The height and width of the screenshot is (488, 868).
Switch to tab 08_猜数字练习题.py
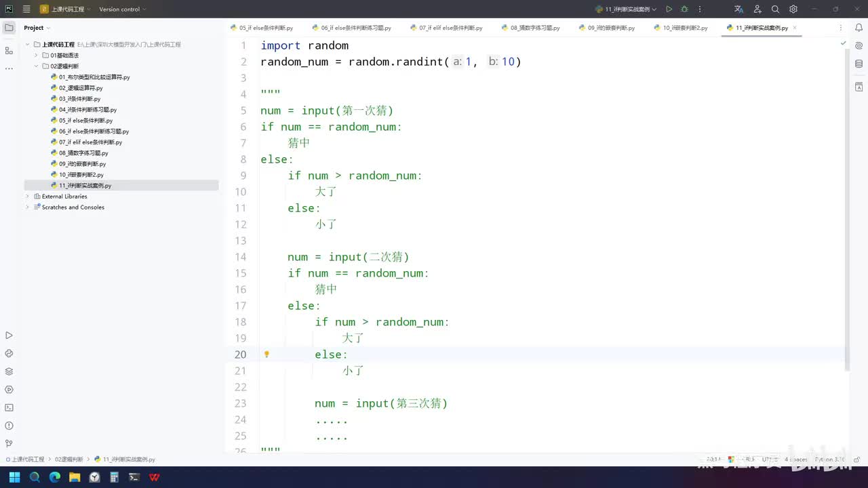tap(530, 28)
